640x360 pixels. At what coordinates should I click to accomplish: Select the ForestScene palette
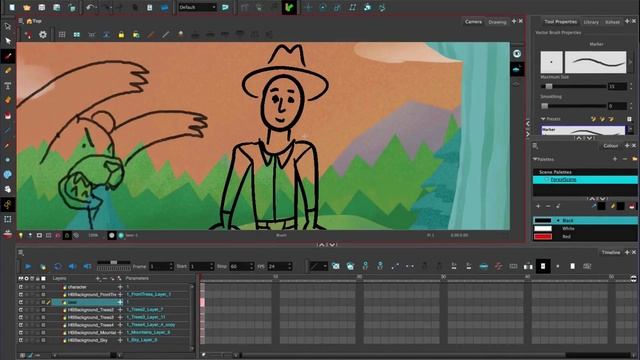585,180
